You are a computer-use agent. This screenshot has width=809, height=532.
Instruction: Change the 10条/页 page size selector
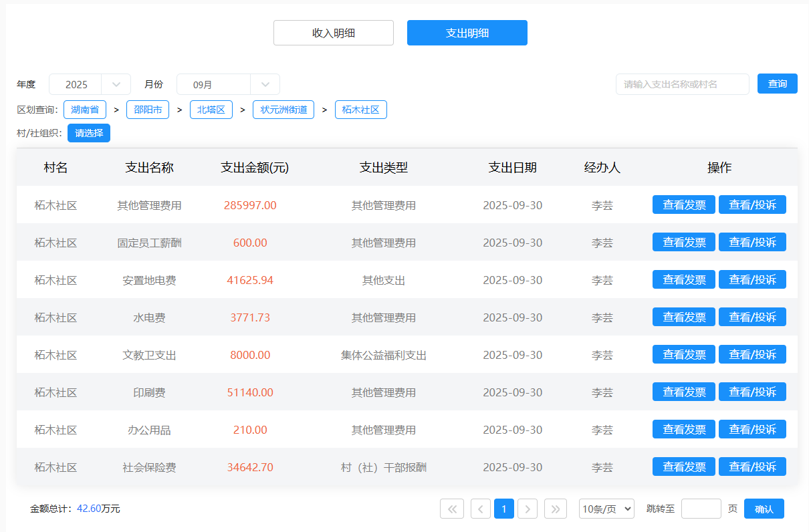pyautogui.click(x=606, y=509)
